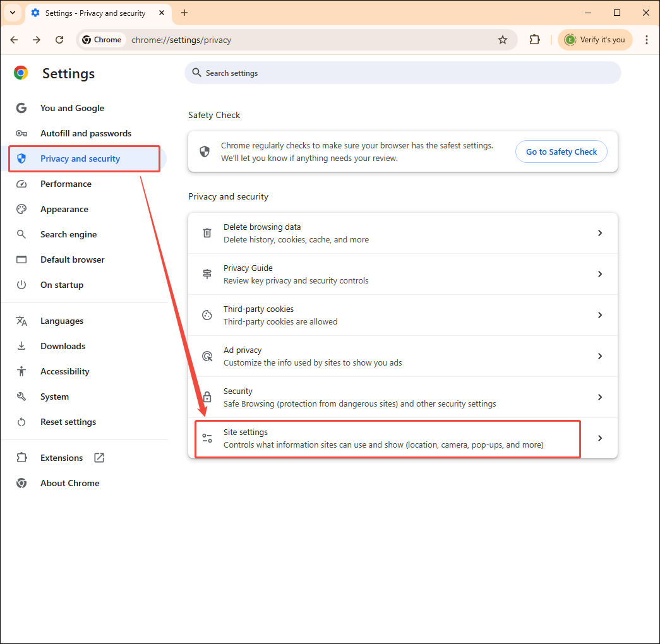Select the Appearance palette icon
Image resolution: width=660 pixels, height=644 pixels.
[x=21, y=209]
